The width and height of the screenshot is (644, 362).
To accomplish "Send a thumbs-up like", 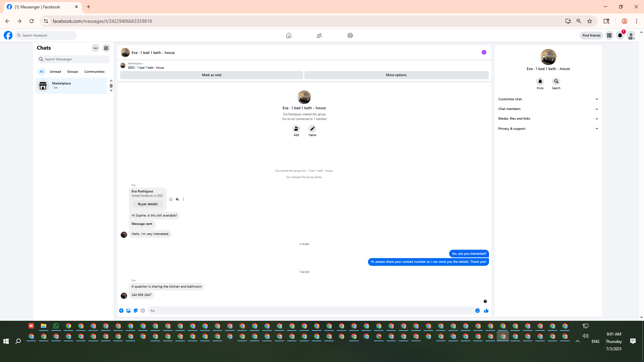I will (486, 311).
